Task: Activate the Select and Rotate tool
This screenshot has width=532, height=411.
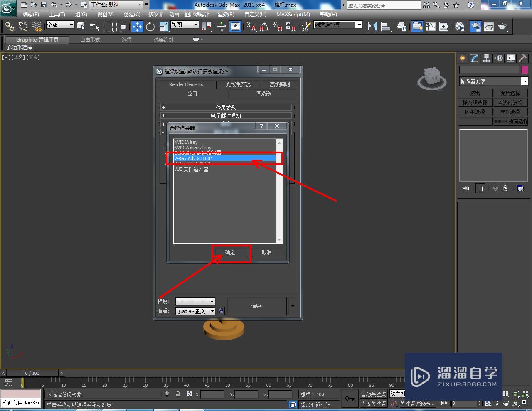Action: (x=150, y=27)
